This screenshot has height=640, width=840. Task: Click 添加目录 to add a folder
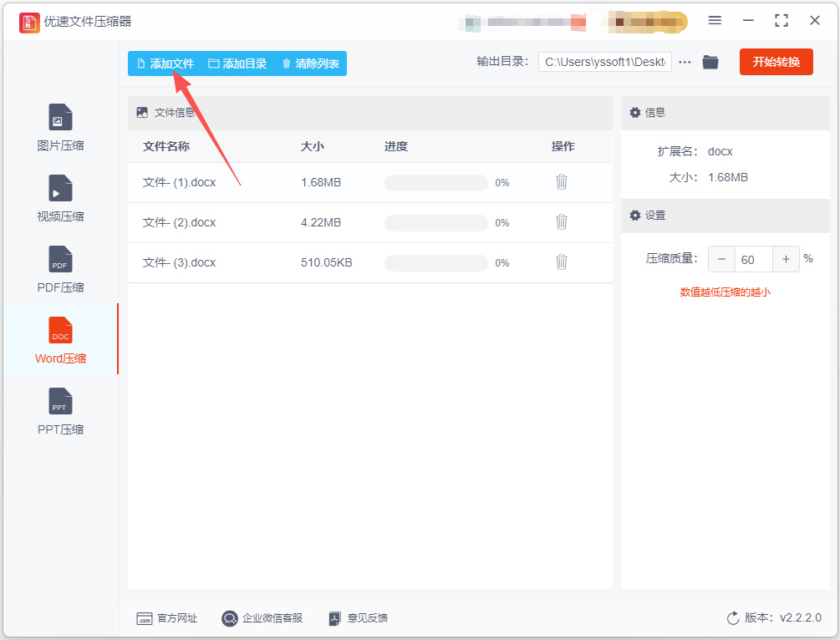point(237,63)
